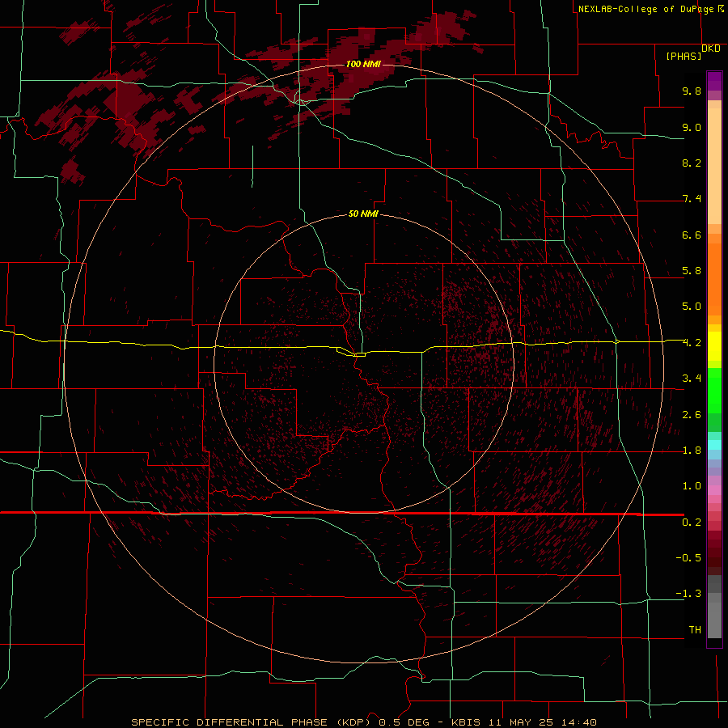Click the 6.6 legend value

tap(692, 235)
